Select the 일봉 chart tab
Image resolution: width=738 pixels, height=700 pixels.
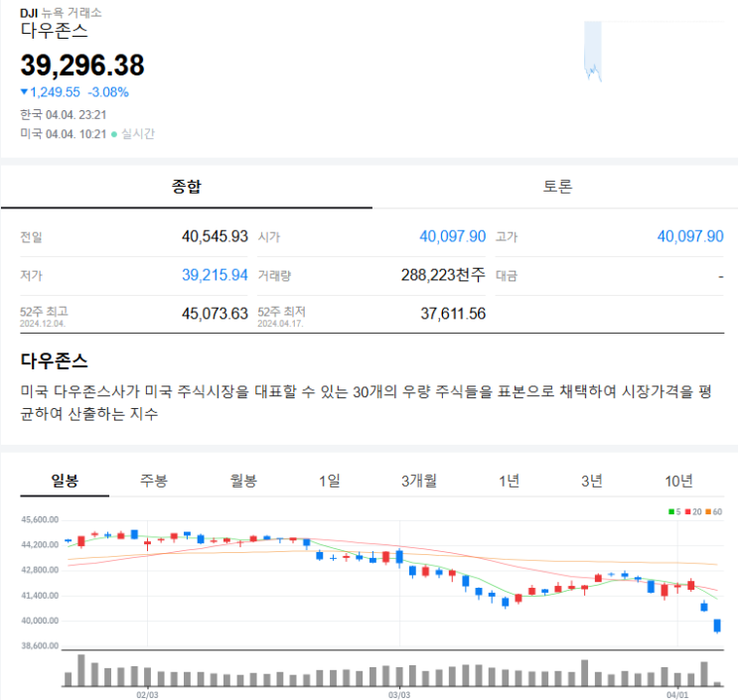65,481
